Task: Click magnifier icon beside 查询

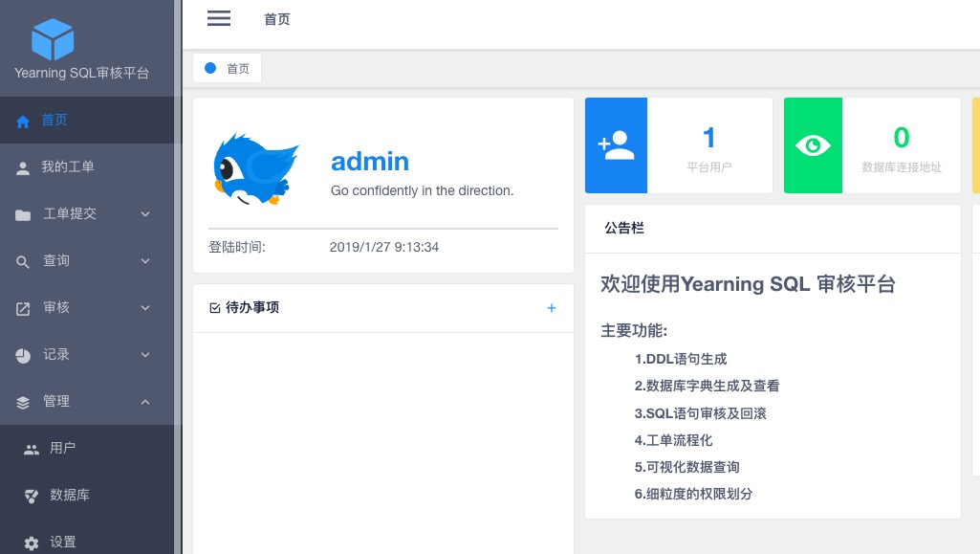Action: coord(23,261)
